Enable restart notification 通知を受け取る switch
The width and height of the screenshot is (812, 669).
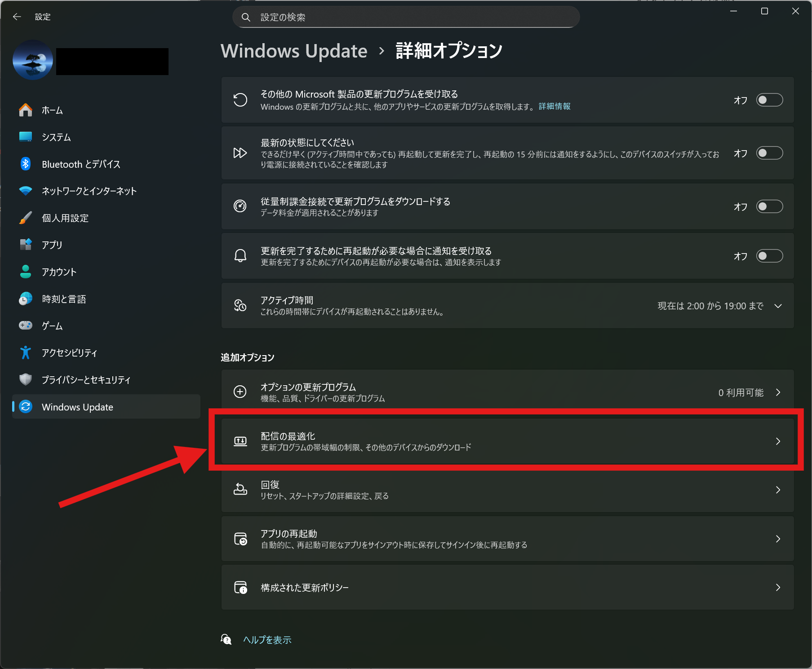(x=769, y=256)
